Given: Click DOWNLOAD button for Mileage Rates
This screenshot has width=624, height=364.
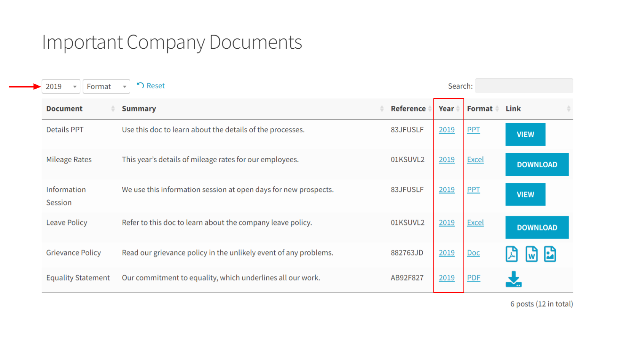Looking at the screenshot, I should coord(537,164).
